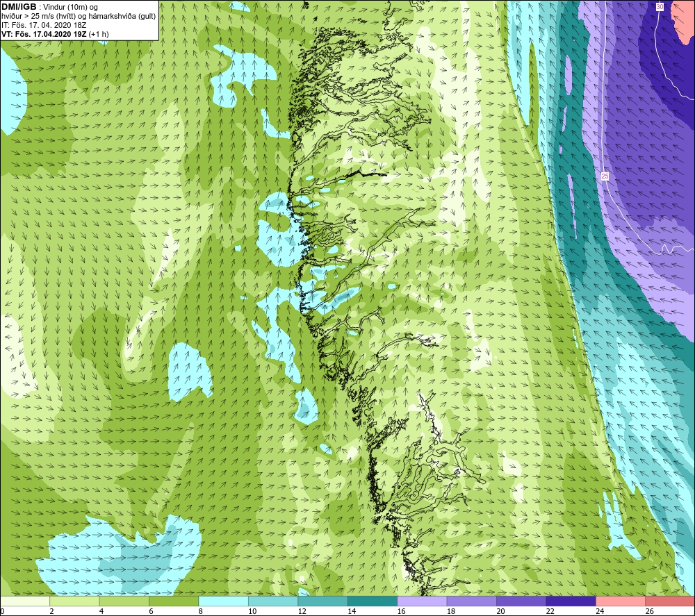Click the pink 24–26 m/s legend swatch
695x616 pixels.
pyautogui.click(x=621, y=601)
